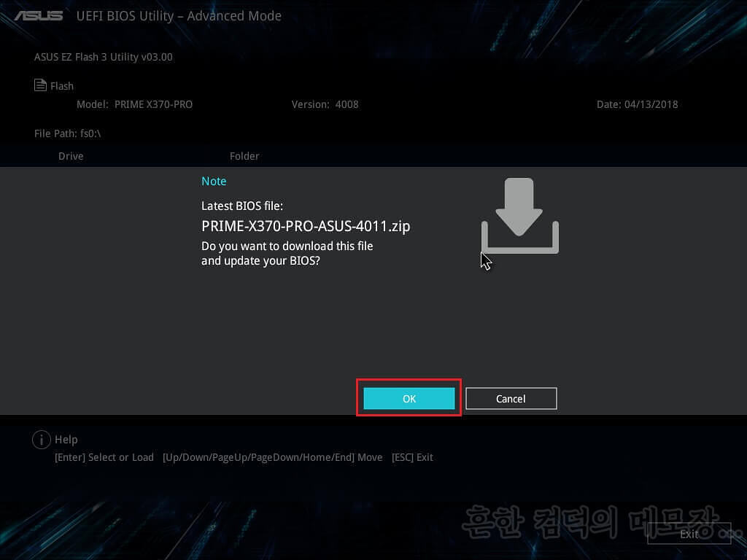Cancel the BIOS download dialog
Viewport: 747px width, 560px height.
point(511,398)
